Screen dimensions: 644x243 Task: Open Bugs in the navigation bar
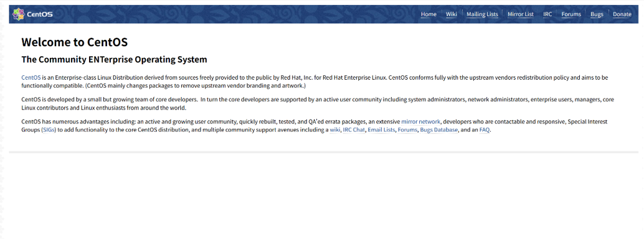[x=597, y=14]
